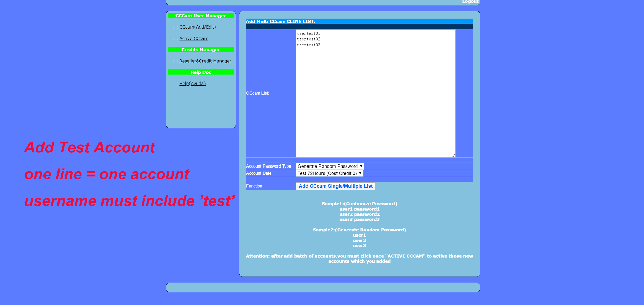The image size is (644, 305).
Task: Click the user1 password1 sample line
Action: [x=359, y=209]
